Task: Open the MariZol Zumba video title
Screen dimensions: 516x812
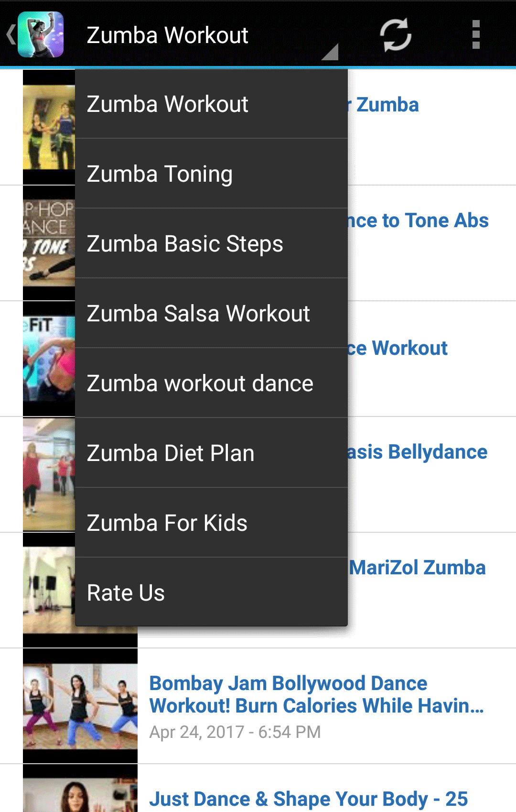Action: pos(418,568)
